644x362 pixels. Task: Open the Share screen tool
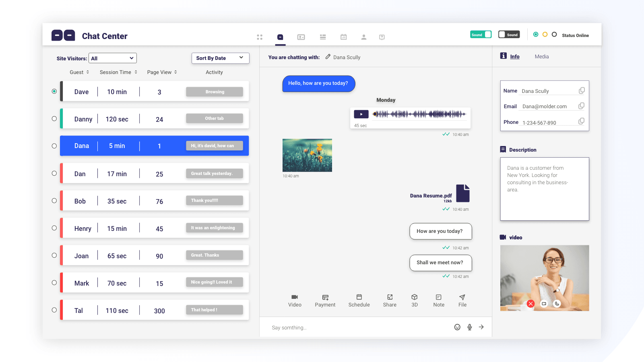(389, 300)
